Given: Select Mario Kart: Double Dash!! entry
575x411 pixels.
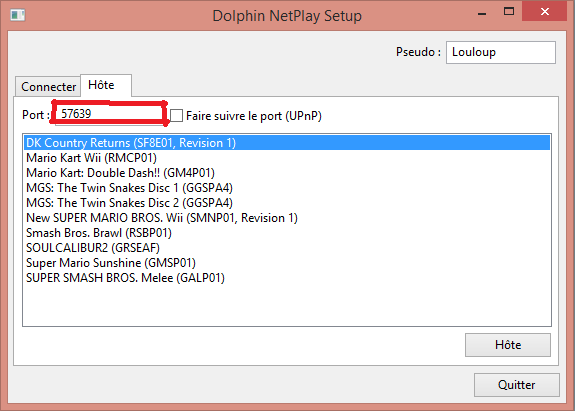Looking at the screenshot, I should [x=287, y=173].
